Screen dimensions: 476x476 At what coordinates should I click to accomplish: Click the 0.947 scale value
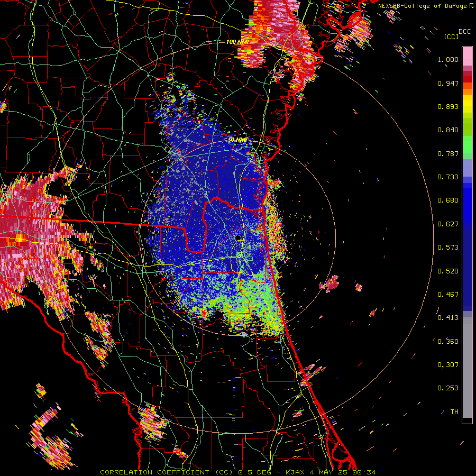[448, 83]
